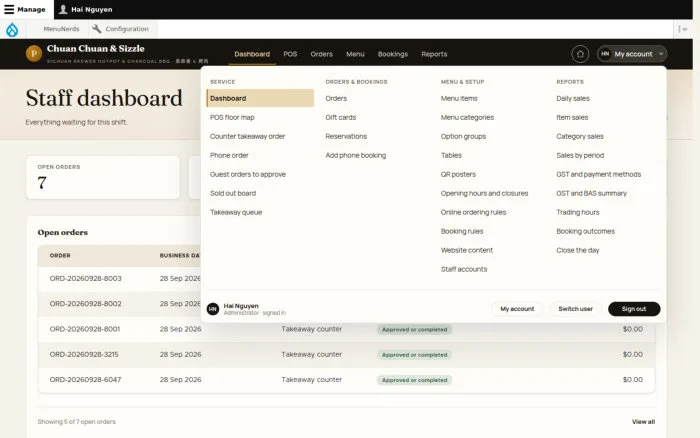Open Trading hours report

[x=578, y=213]
